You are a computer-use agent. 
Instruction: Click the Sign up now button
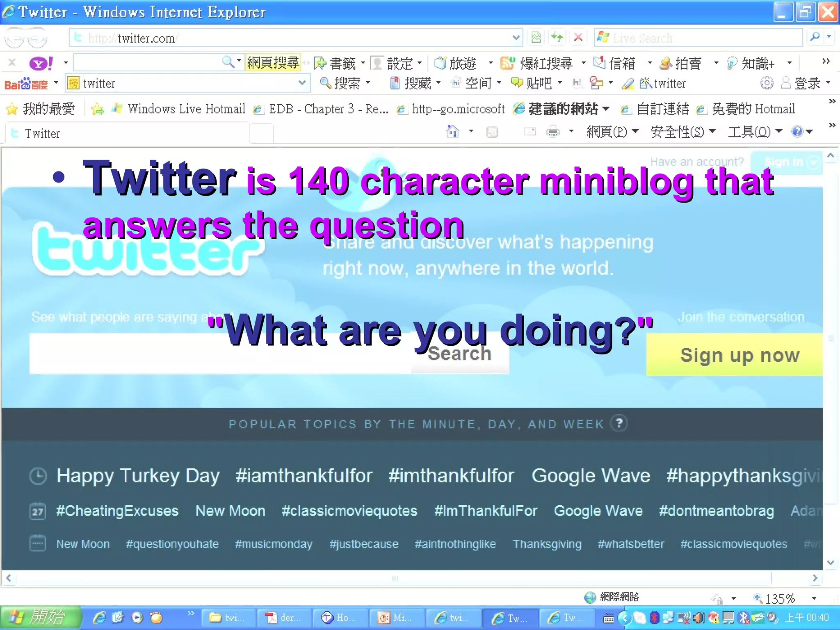pos(739,355)
